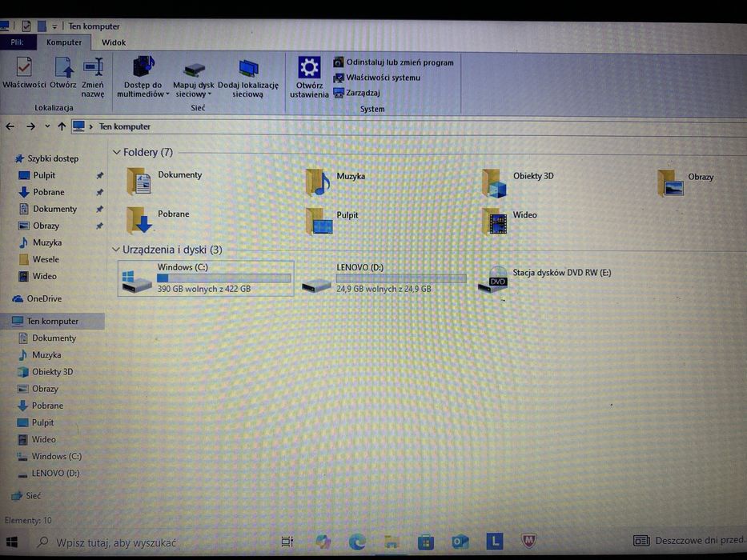Open LENOVO (D:) in sidebar tree
The image size is (747, 560).
[49, 474]
